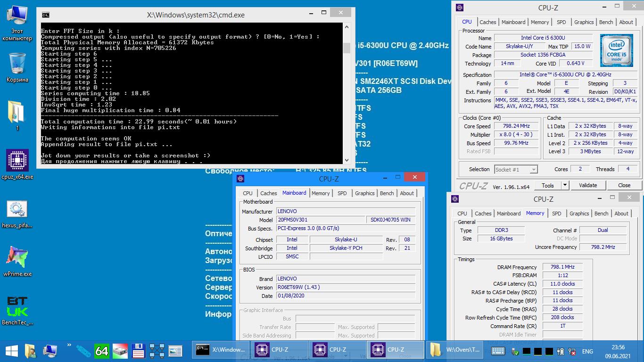Switch to cmd.exe taskbar button
644x362 pixels.
(x=221, y=350)
